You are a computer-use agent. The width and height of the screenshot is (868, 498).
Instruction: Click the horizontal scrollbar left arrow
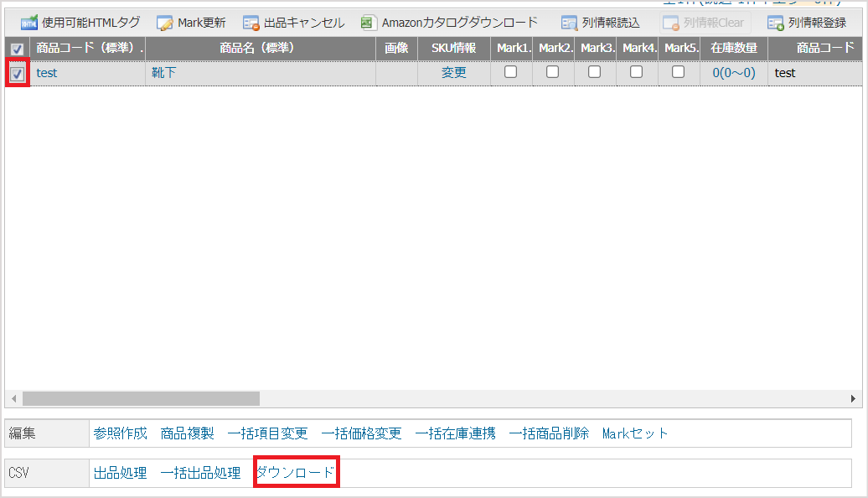click(14, 399)
